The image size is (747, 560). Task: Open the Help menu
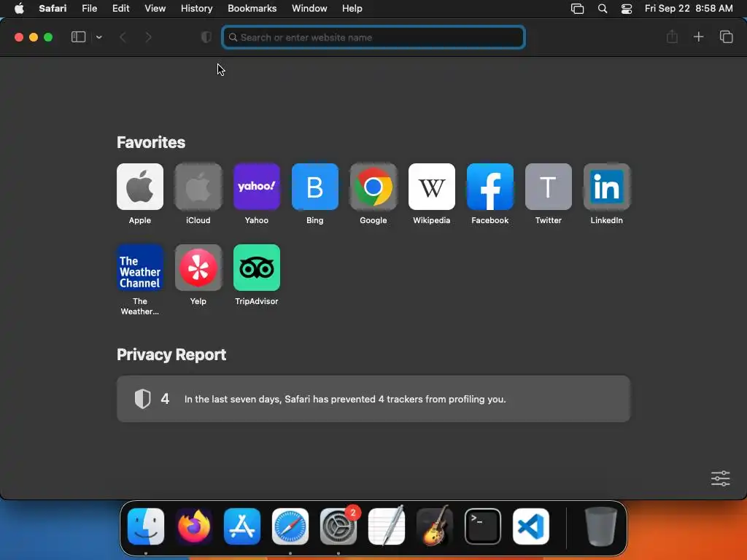click(x=352, y=8)
